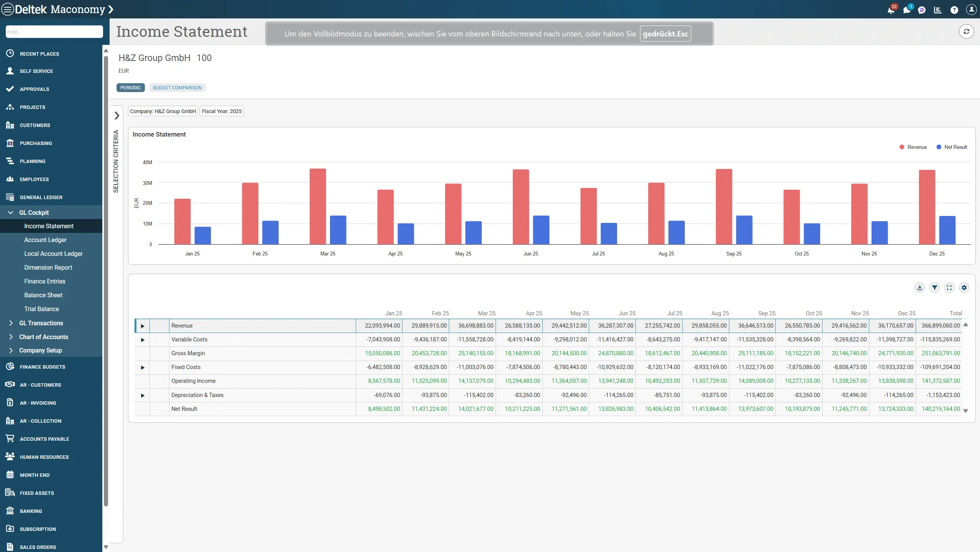The image size is (980, 552).
Task: Toggle the Revenue series in chart legend
Action: tap(913, 147)
